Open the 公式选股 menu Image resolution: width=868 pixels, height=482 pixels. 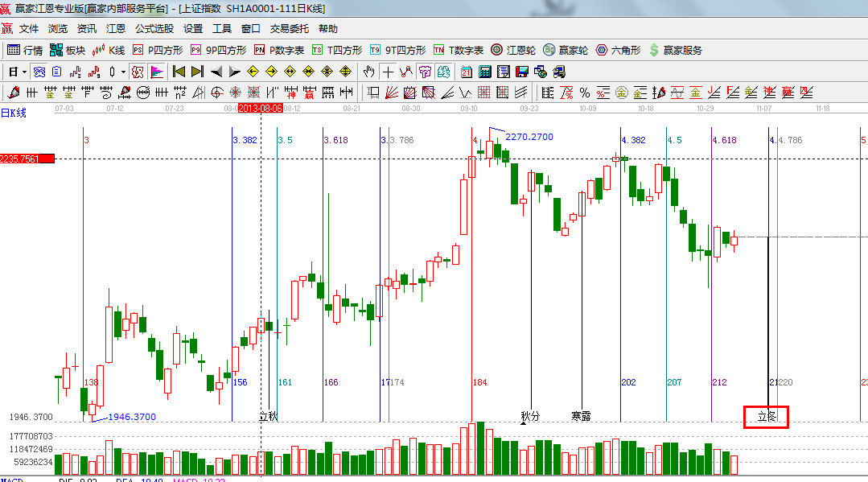pos(154,28)
